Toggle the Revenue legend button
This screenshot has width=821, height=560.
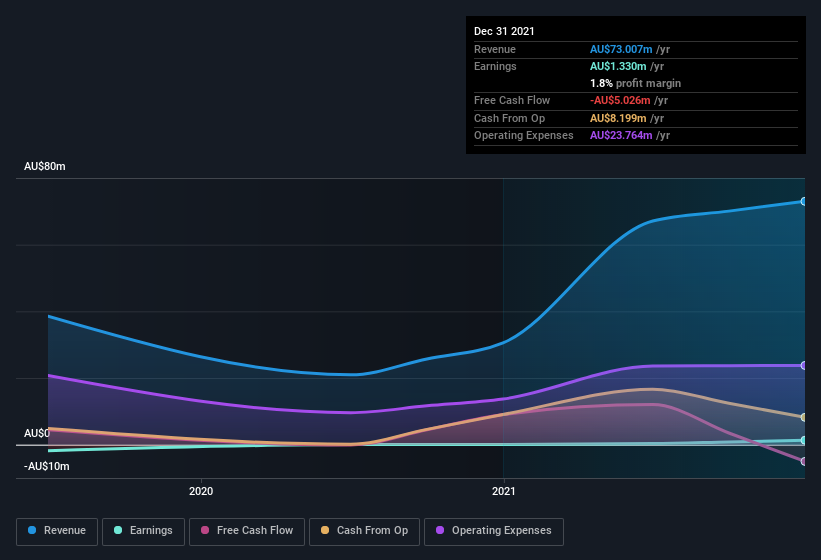(x=57, y=531)
